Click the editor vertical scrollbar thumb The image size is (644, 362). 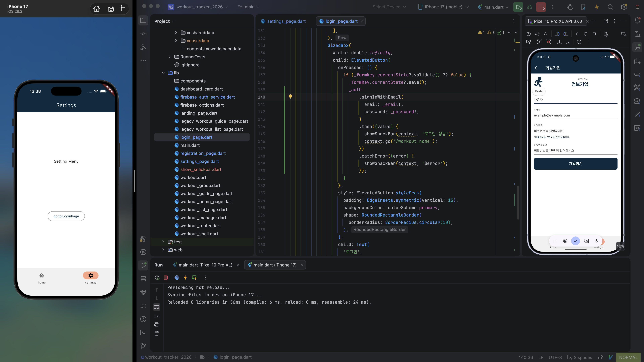(x=518, y=202)
